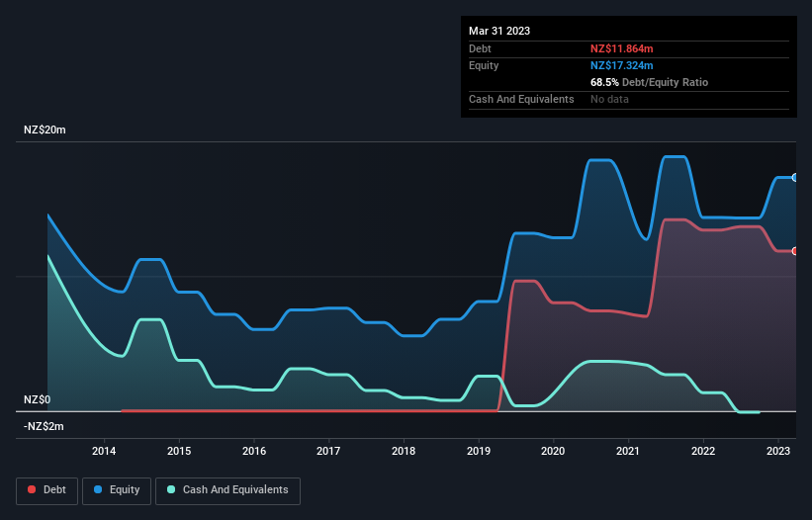Click the tooltip Cash And Equivalents label
This screenshot has height=520, width=812.
[521, 99]
